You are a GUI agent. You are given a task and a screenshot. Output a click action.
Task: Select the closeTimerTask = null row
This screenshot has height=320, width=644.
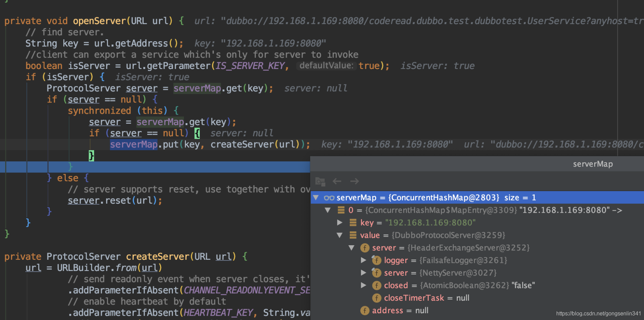pos(477,298)
